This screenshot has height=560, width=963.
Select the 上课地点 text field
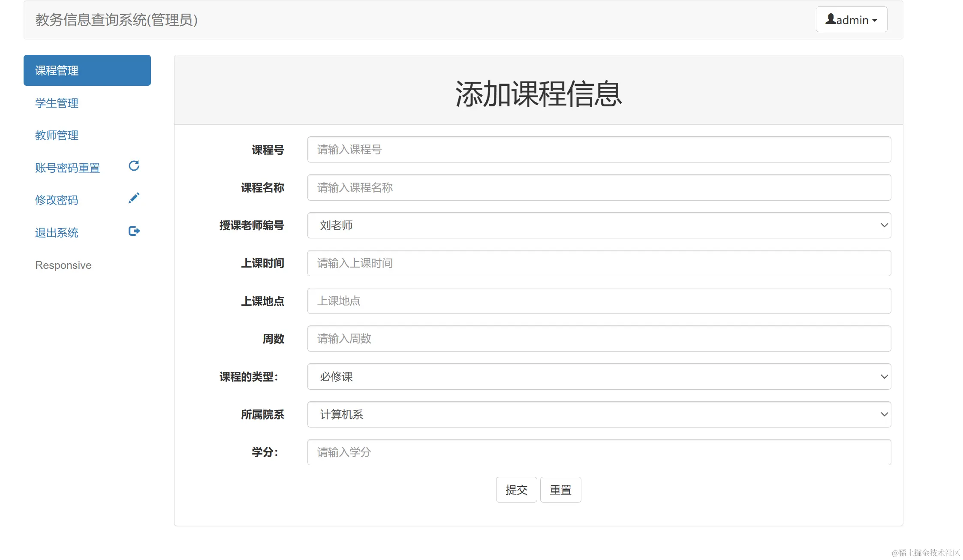coord(599,301)
